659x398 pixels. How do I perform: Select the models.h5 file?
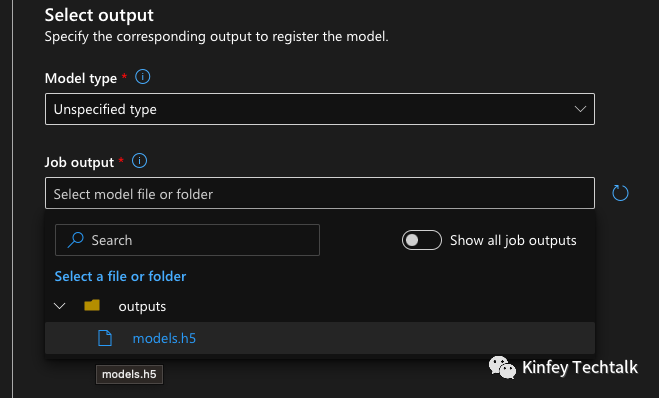(320, 338)
